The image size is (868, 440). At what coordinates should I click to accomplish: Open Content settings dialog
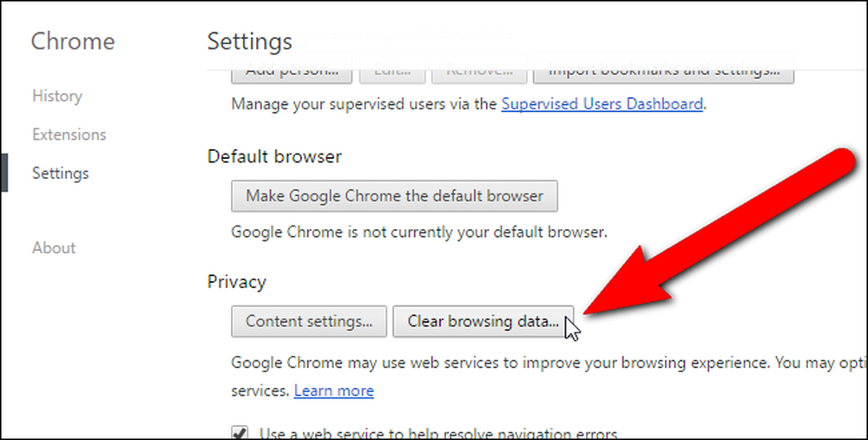pyautogui.click(x=309, y=321)
